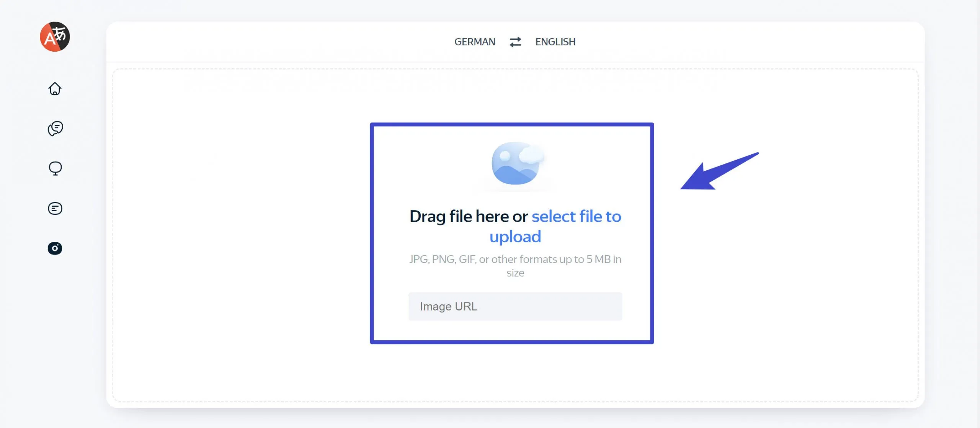This screenshot has width=980, height=428.
Task: Open the text translation icon
Action: click(55, 209)
